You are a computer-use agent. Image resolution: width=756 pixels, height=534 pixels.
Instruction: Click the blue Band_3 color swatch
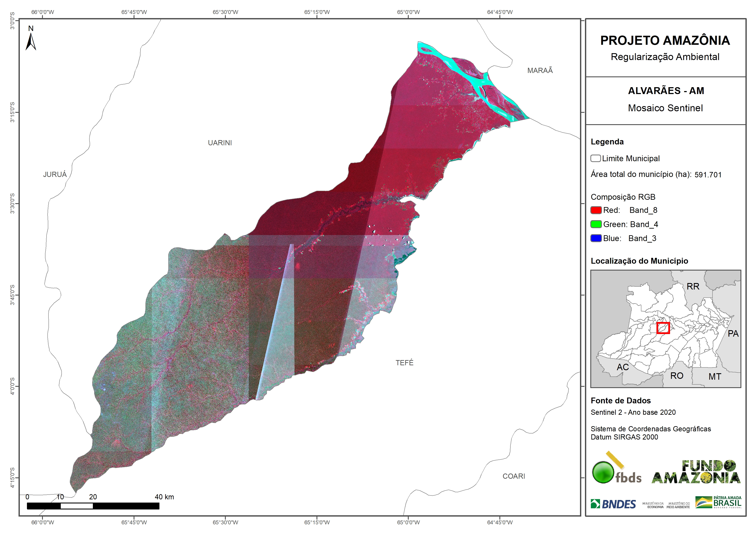point(596,238)
